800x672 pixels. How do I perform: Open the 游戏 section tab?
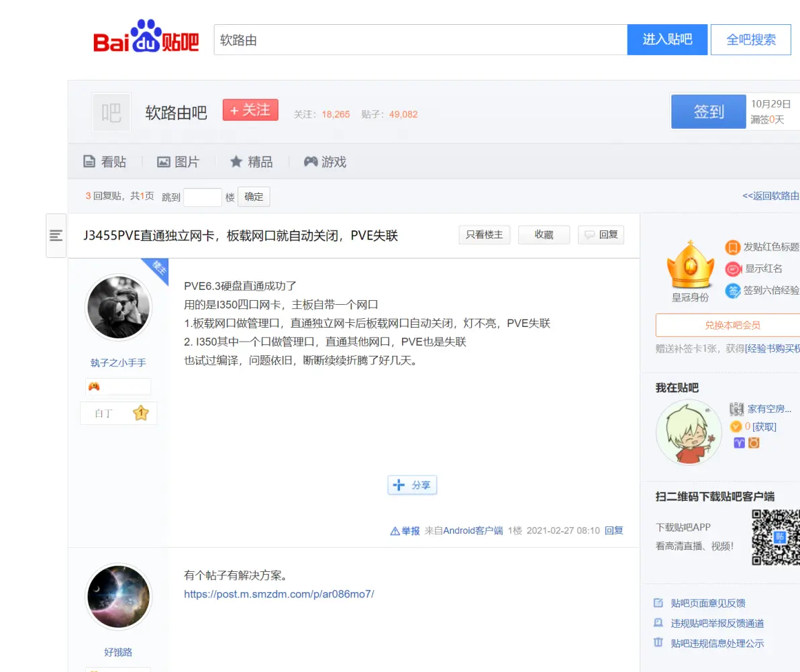pyautogui.click(x=325, y=162)
